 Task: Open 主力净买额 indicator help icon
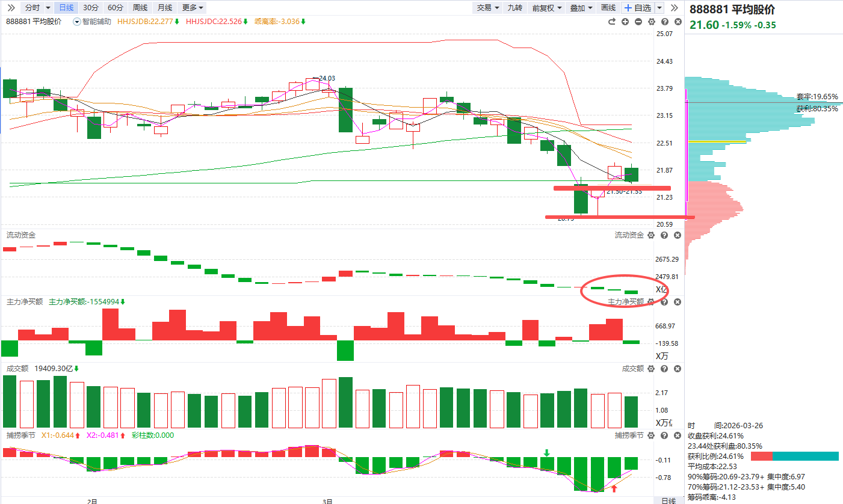coord(664,302)
